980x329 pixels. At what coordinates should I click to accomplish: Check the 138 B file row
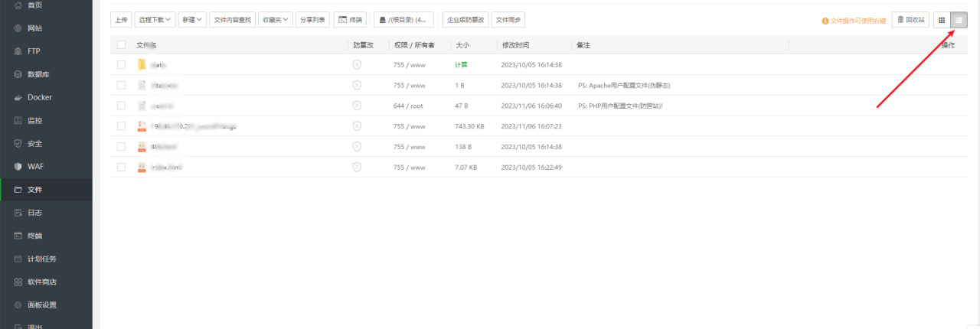pos(121,146)
